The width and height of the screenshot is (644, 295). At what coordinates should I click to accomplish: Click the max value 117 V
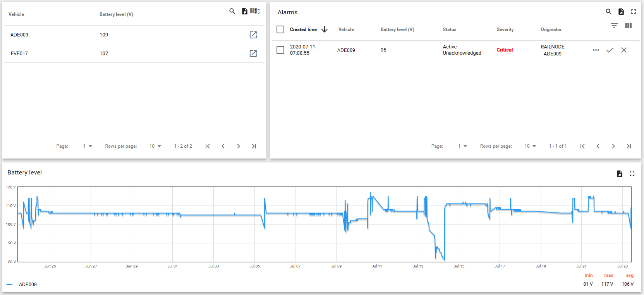pyautogui.click(x=607, y=284)
